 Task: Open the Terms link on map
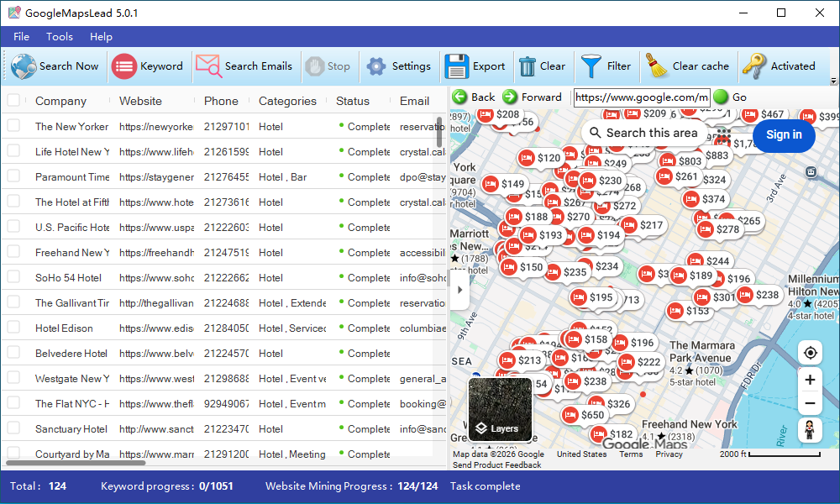(x=631, y=454)
